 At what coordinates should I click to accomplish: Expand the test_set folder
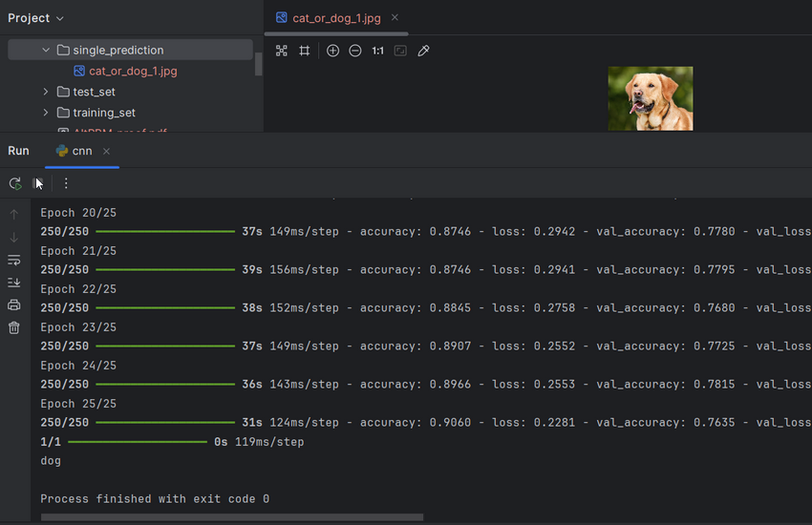point(46,92)
